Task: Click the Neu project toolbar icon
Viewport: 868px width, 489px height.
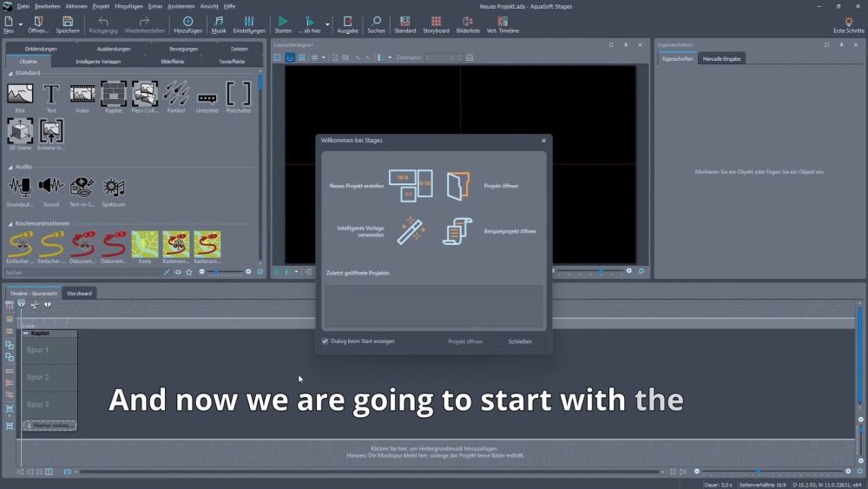Action: click(x=9, y=23)
